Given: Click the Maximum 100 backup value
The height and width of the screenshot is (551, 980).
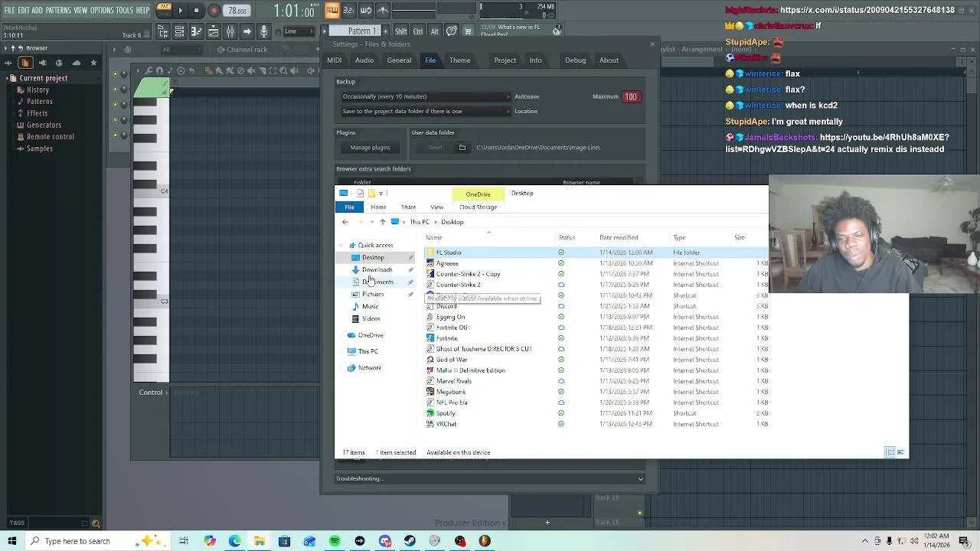Looking at the screenshot, I should click(630, 96).
